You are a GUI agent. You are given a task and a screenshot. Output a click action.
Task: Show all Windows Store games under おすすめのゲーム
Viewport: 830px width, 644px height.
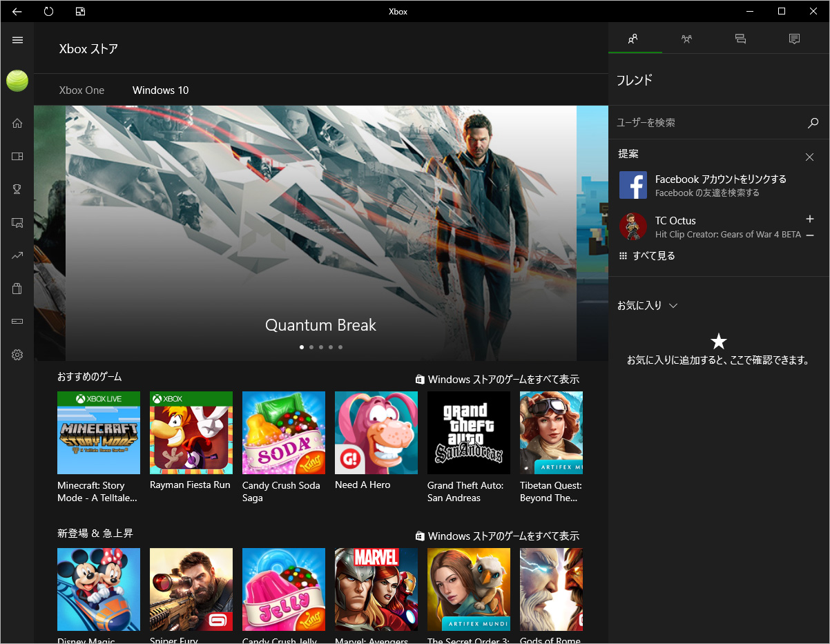[x=497, y=380]
